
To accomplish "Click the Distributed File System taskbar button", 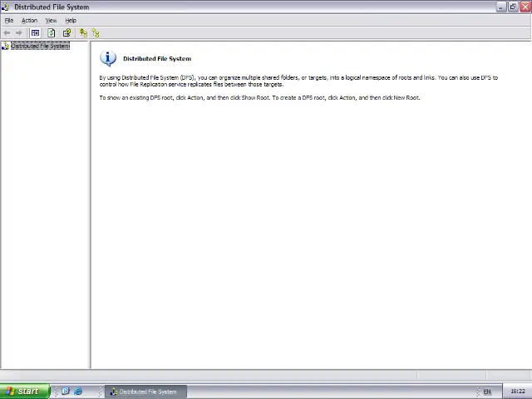I will (x=145, y=392).
